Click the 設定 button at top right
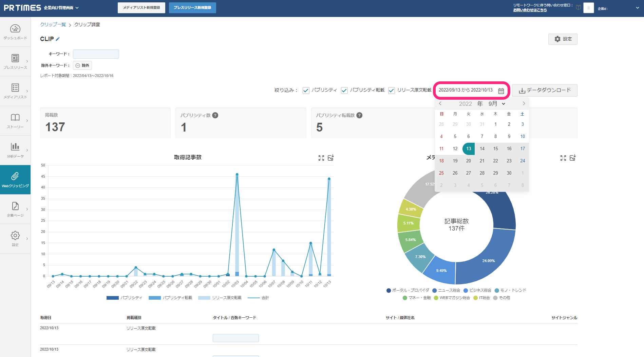 563,39
